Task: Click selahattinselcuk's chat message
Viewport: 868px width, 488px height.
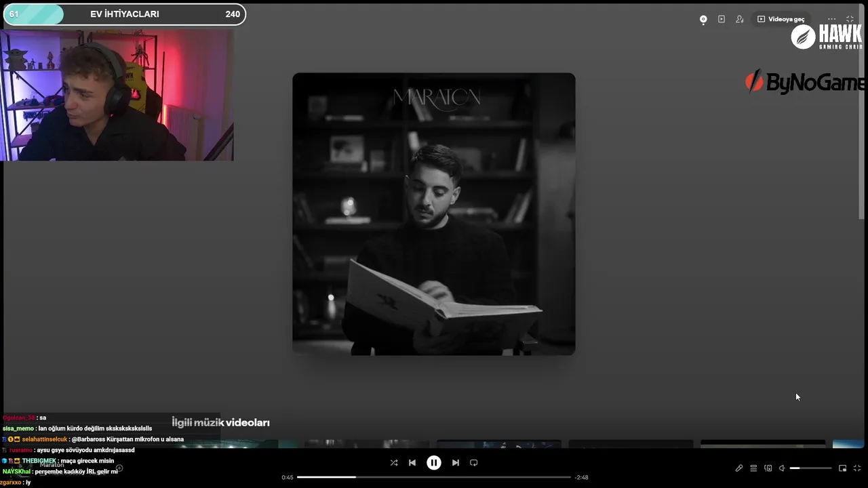Action: (x=94, y=439)
